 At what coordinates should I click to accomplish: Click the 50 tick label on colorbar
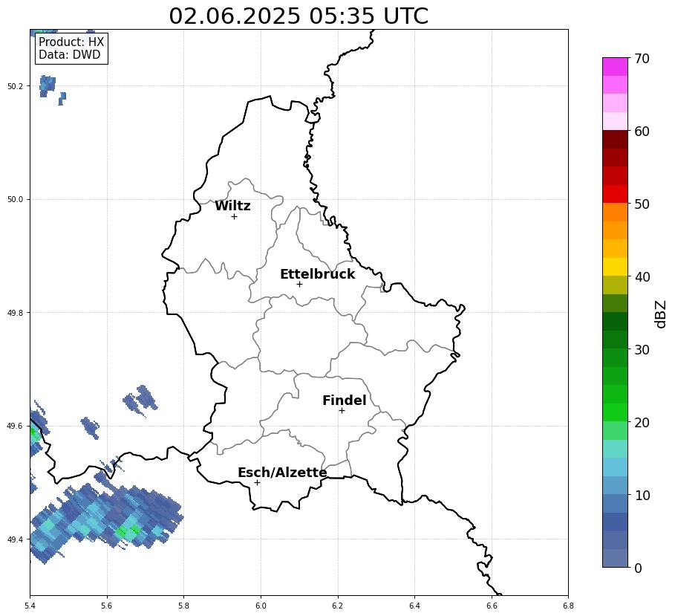[x=642, y=204]
